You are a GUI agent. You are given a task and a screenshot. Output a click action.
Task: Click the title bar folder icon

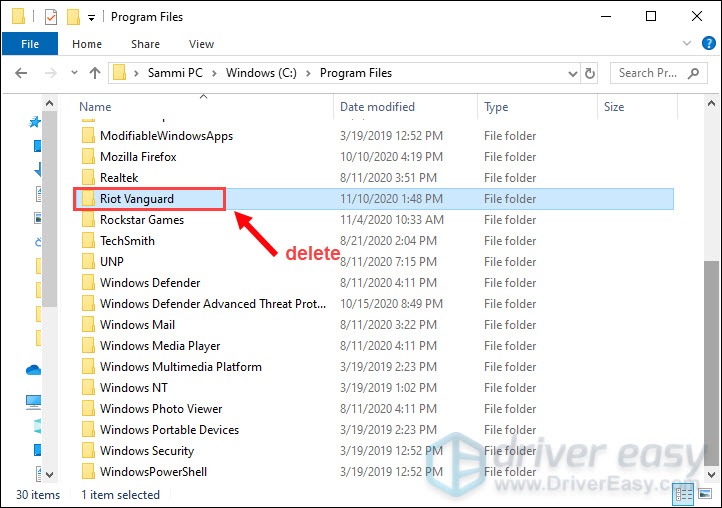(18, 17)
